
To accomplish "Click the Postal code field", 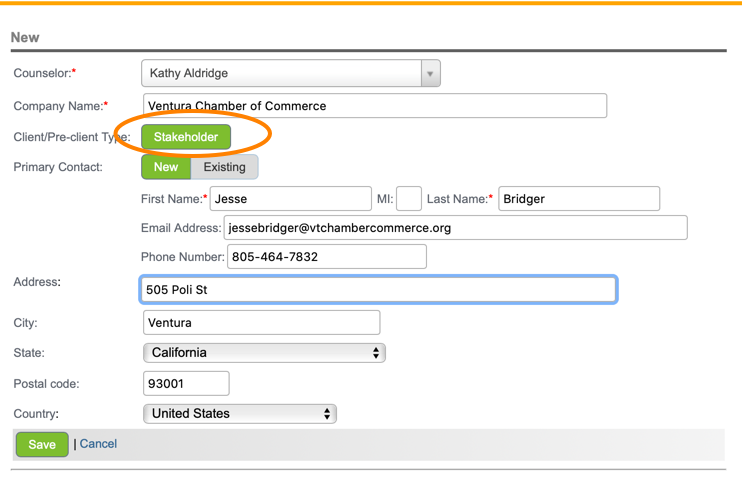I will coord(186,384).
